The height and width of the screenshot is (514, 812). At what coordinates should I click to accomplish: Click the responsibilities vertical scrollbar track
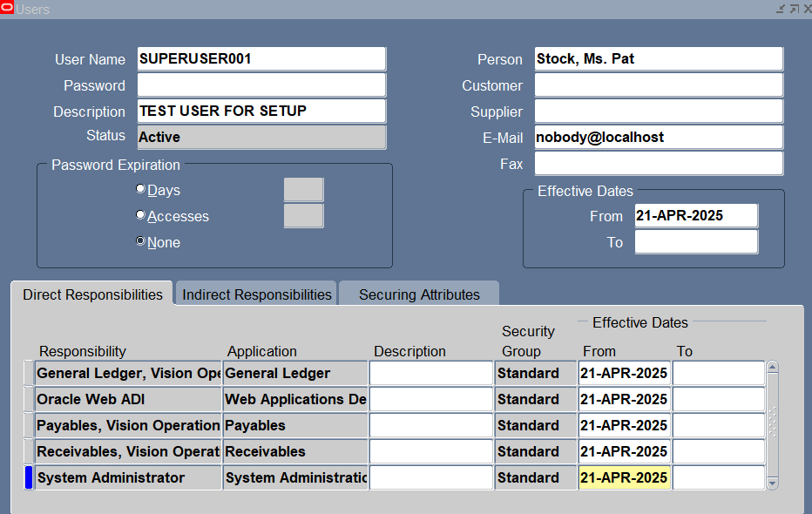(x=772, y=425)
